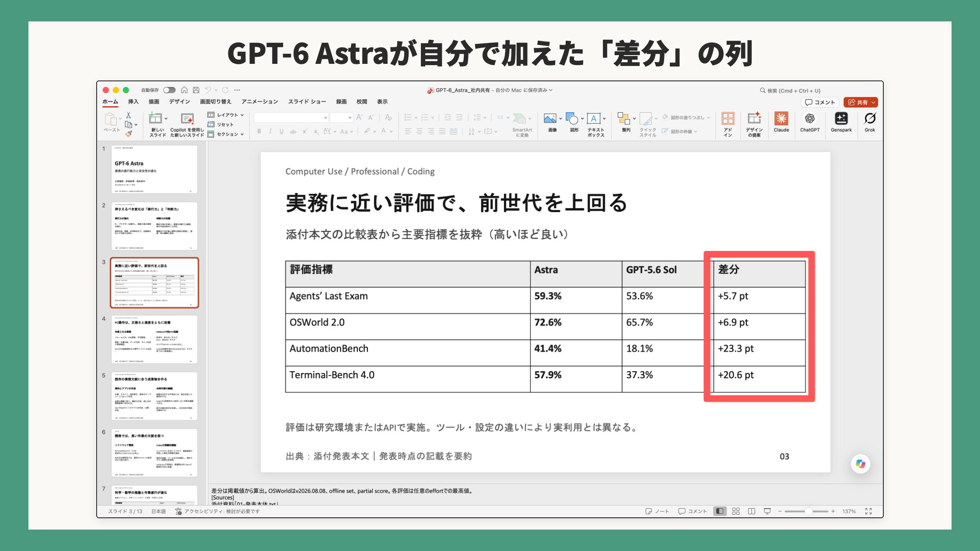Toggle bold formatting

259,131
